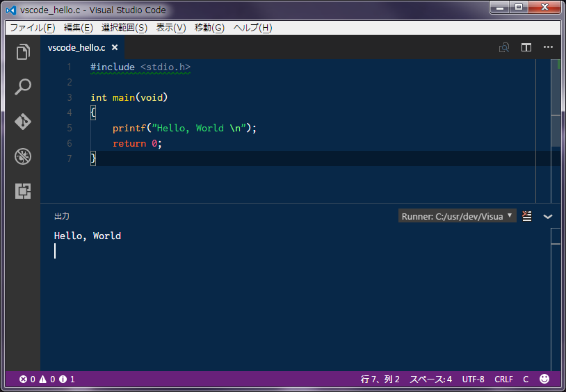Click the Open Changes icon in editor toolbar

504,47
